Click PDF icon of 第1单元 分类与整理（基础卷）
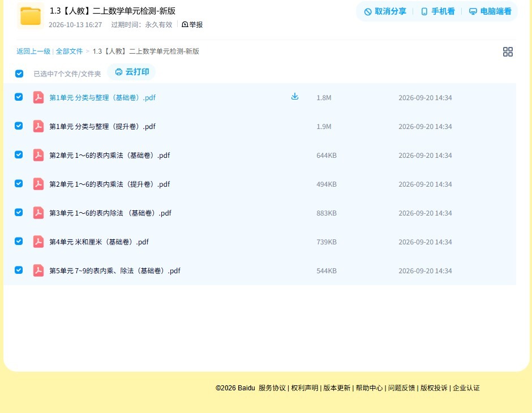This screenshot has width=532, height=413. pyautogui.click(x=38, y=97)
